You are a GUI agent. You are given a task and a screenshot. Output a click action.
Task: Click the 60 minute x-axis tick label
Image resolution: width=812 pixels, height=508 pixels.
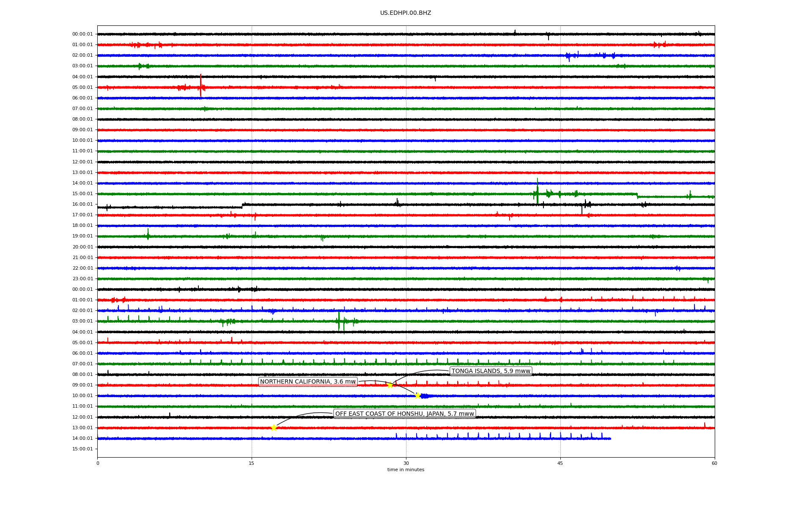click(x=714, y=463)
